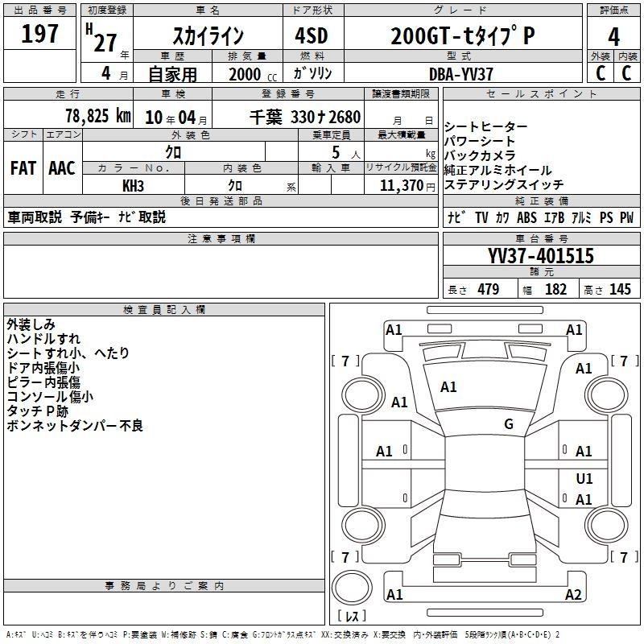Click the 検査員記入欄 section header
644x644 pixels.
(164, 310)
